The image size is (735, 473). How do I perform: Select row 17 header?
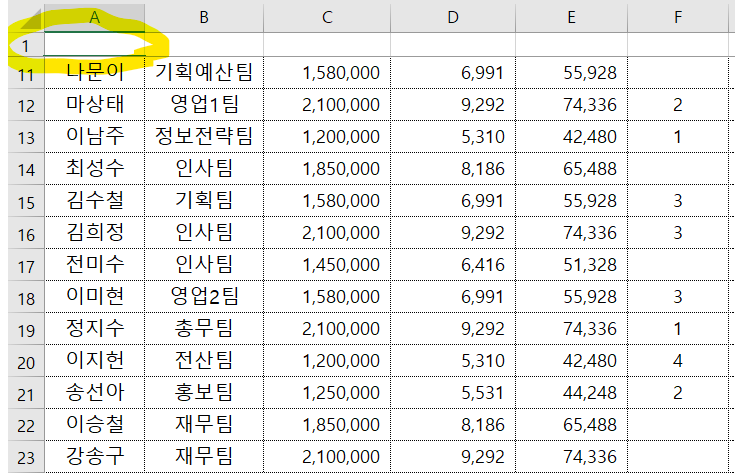(x=26, y=265)
